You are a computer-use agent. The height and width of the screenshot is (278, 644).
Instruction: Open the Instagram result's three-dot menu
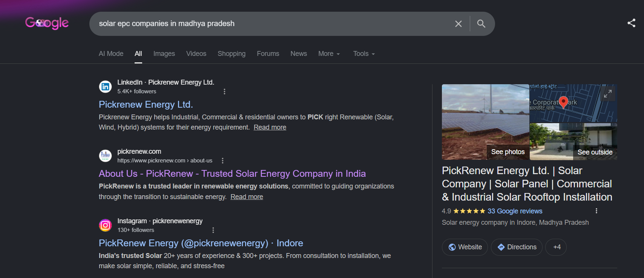[213, 230]
